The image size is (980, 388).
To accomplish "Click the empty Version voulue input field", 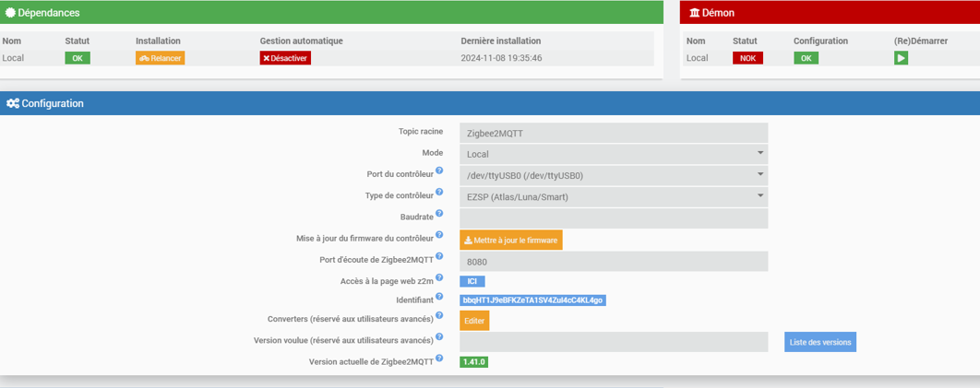I will click(614, 342).
